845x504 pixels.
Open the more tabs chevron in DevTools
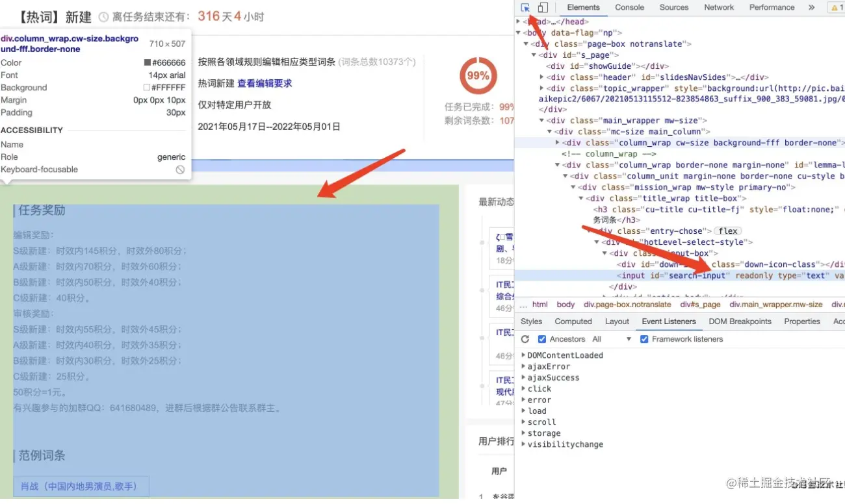811,8
